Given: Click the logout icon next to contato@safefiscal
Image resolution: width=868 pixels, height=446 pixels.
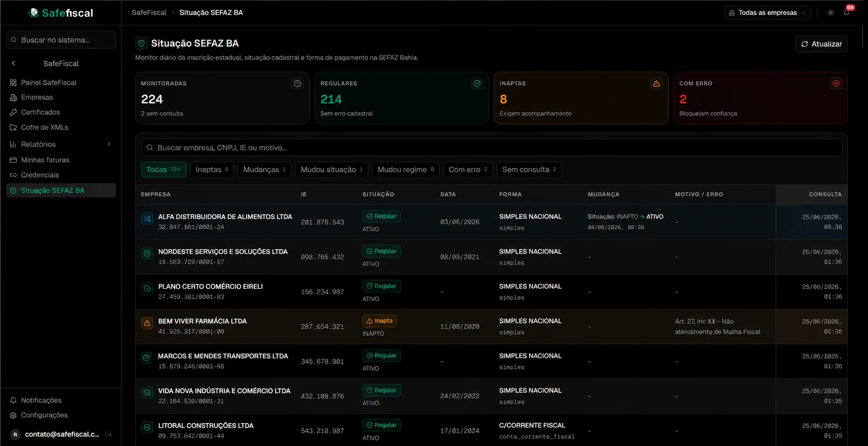Looking at the screenshot, I should pos(109,435).
